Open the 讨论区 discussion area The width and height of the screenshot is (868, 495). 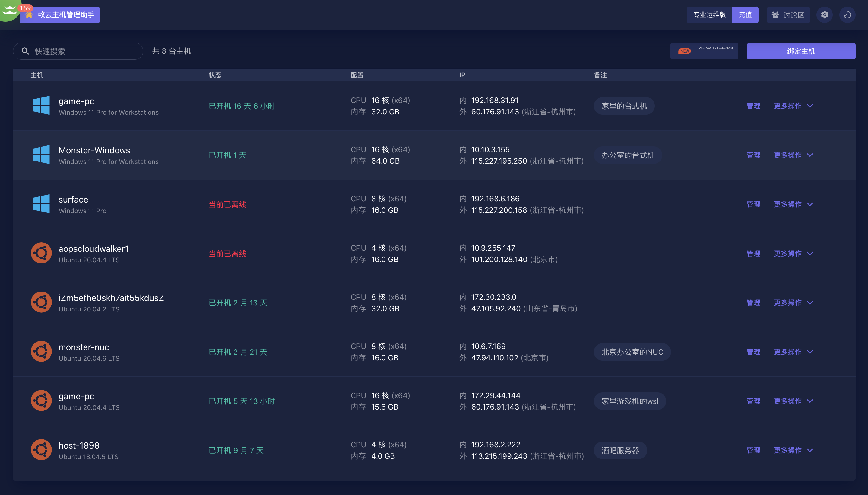point(788,15)
